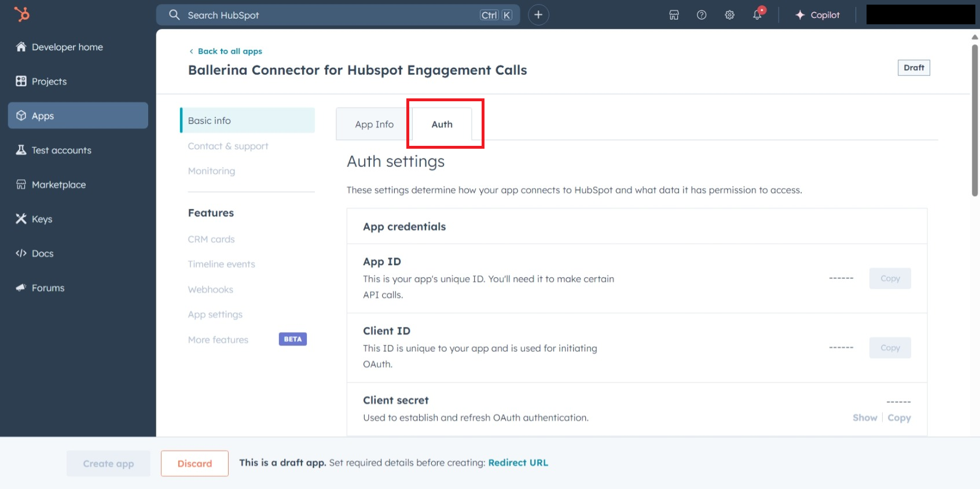Focus the Search HubSpot field
This screenshot has height=489, width=980.
click(x=338, y=15)
